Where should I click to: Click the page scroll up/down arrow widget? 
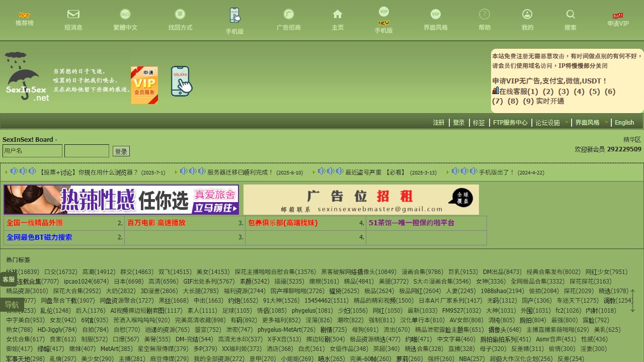point(633,300)
